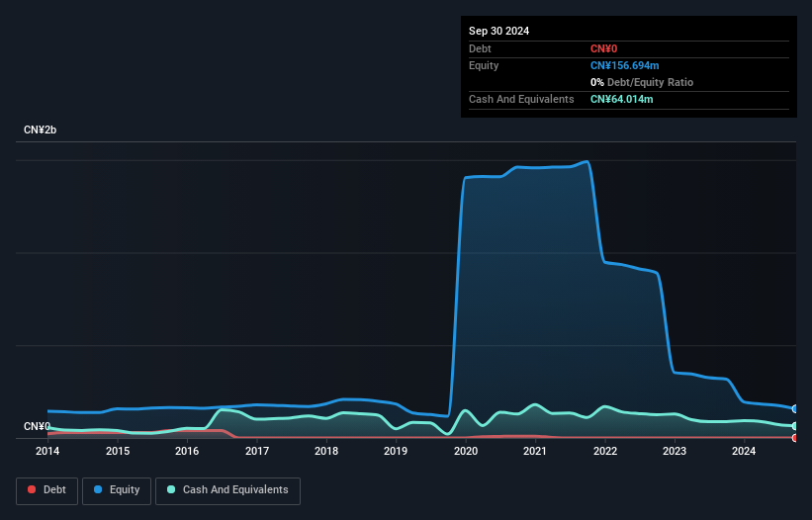Toggle the Debt series legend button
The height and width of the screenshot is (520, 812).
46,490
